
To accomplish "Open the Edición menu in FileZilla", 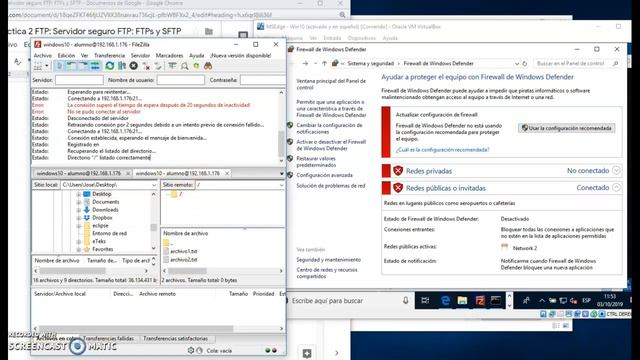I will [66, 56].
